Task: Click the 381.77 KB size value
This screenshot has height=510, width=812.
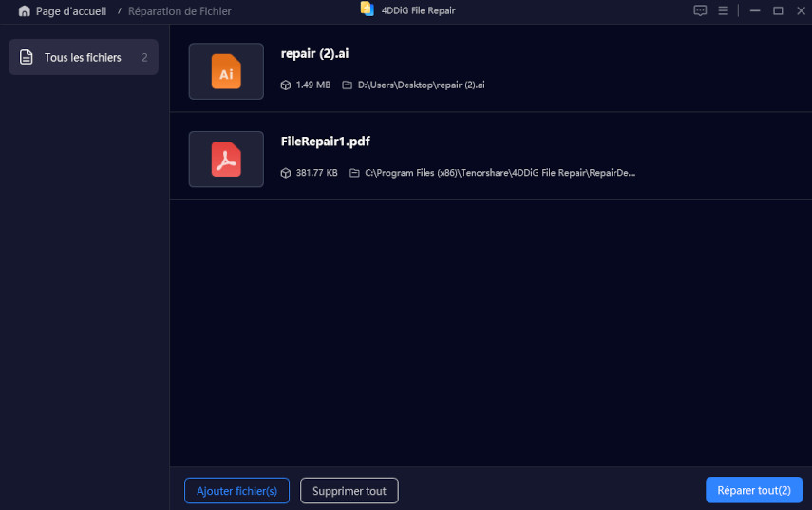Action: pos(317,173)
